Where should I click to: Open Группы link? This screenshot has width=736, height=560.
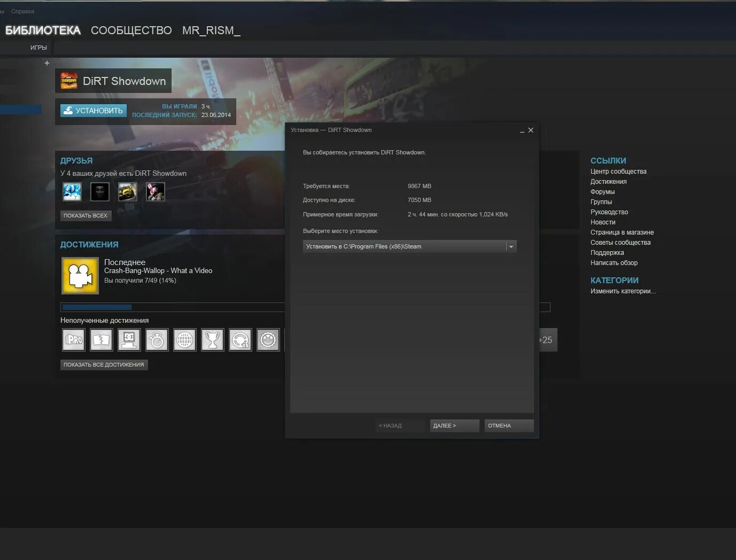pyautogui.click(x=601, y=202)
